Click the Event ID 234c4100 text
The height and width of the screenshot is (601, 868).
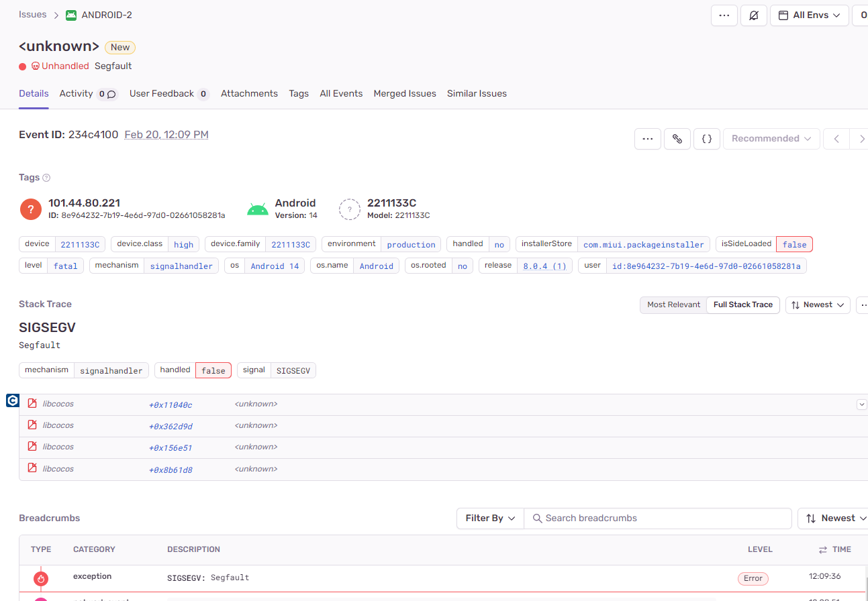click(68, 135)
